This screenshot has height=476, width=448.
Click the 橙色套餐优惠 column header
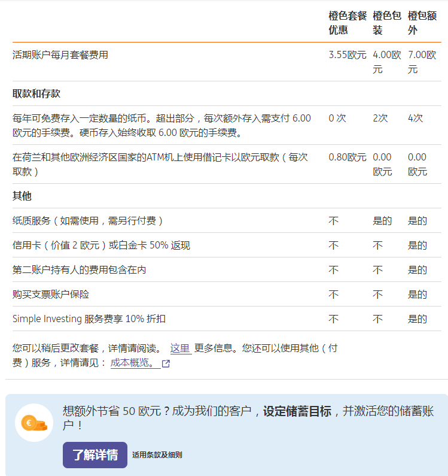click(x=347, y=23)
